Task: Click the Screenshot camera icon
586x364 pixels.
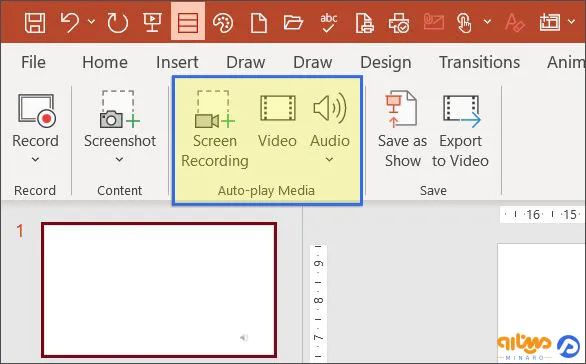Action: pyautogui.click(x=120, y=109)
